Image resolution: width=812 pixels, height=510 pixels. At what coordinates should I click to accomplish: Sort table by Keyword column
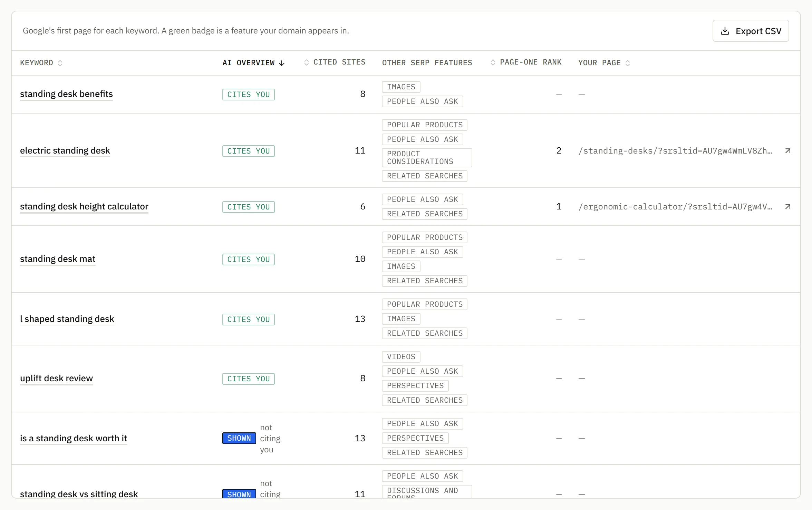point(41,63)
